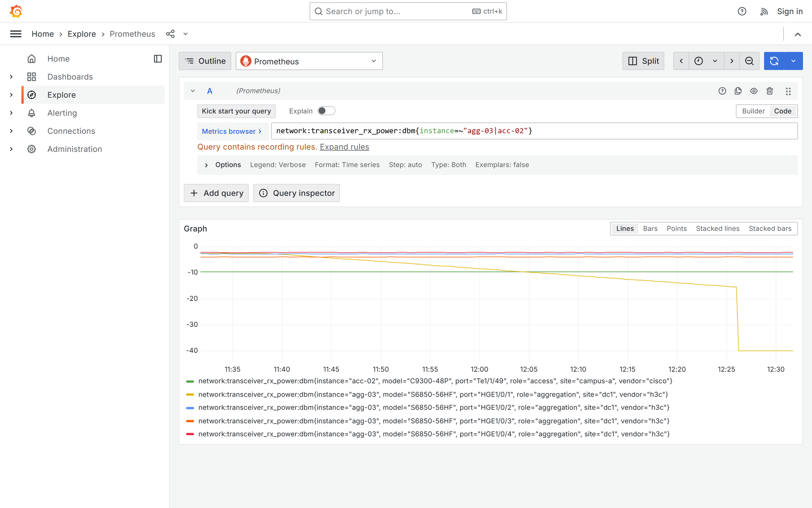The image size is (812, 508).
Task: Focus the PromQL query input field
Action: coord(534,131)
